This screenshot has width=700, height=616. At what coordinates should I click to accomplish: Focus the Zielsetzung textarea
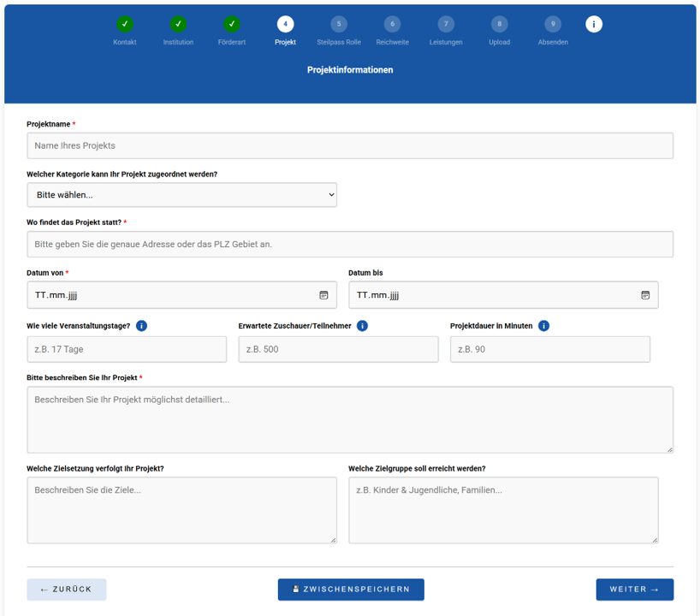[x=181, y=510]
